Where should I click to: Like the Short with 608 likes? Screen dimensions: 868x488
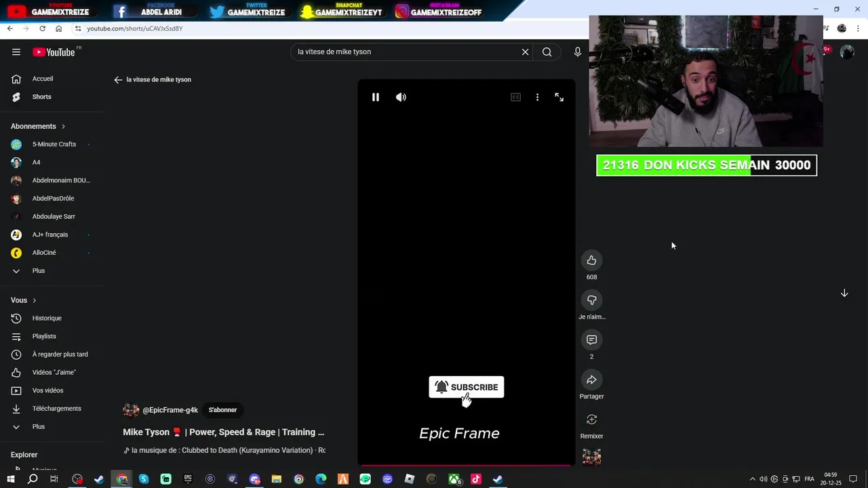point(591,260)
